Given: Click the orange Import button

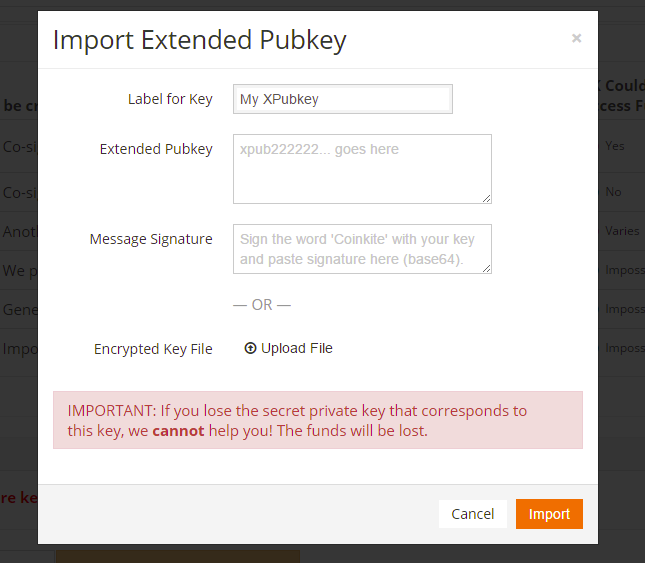Looking at the screenshot, I should pyautogui.click(x=549, y=514).
